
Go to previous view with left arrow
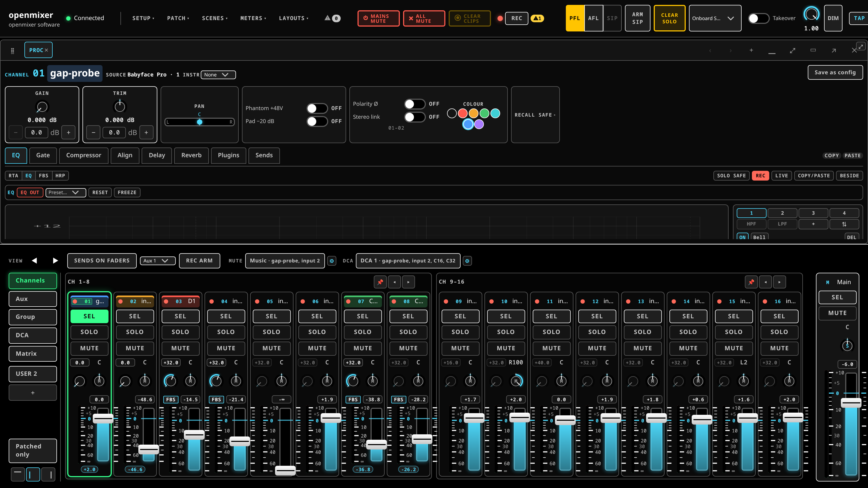click(x=34, y=260)
